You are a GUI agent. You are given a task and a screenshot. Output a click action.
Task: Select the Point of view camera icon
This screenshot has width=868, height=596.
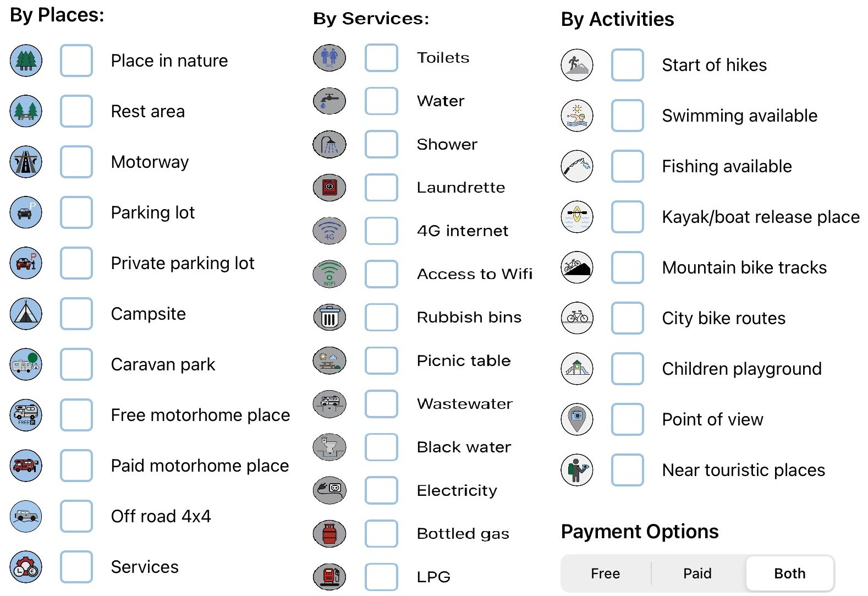[x=576, y=419]
